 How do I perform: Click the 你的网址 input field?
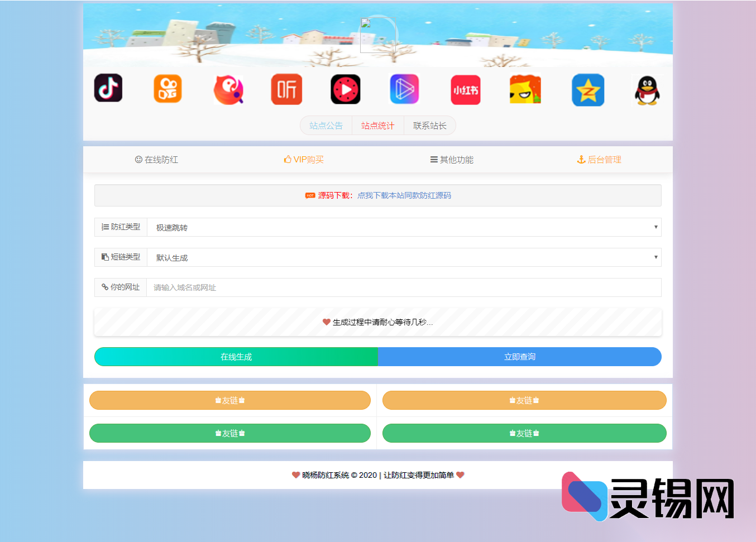[x=404, y=287]
